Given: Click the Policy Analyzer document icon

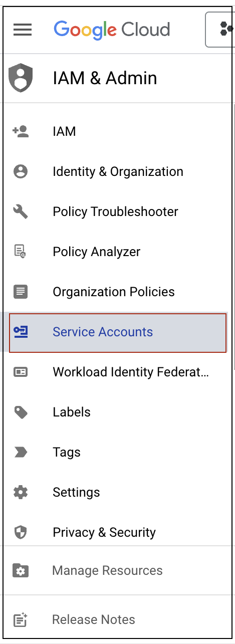Looking at the screenshot, I should [21, 252].
